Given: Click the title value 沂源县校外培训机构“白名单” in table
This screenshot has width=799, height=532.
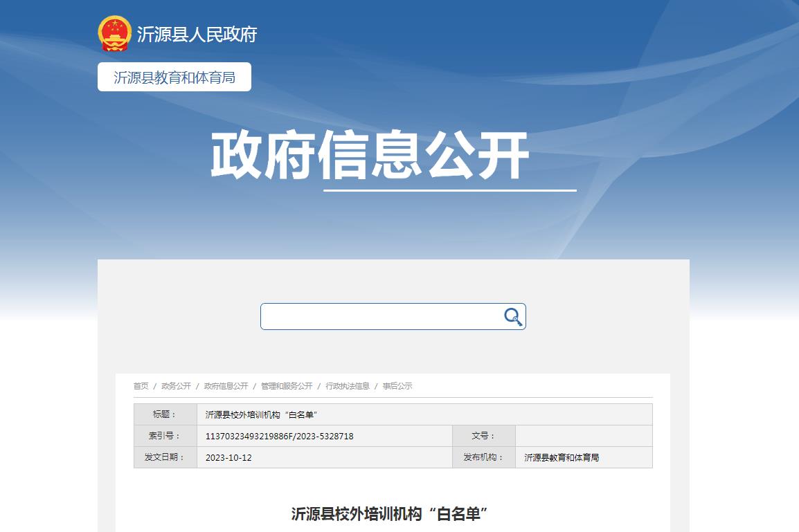Looking at the screenshot, I should [262, 415].
